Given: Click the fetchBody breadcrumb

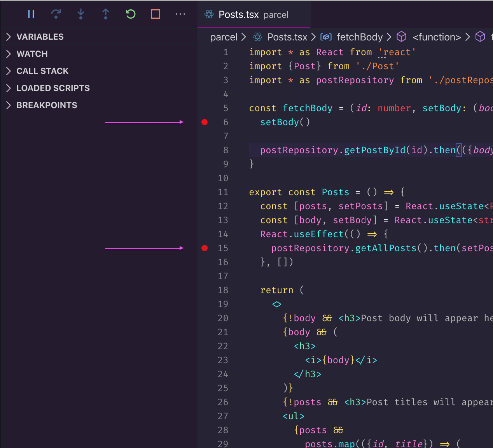Looking at the screenshot, I should pos(359,37).
